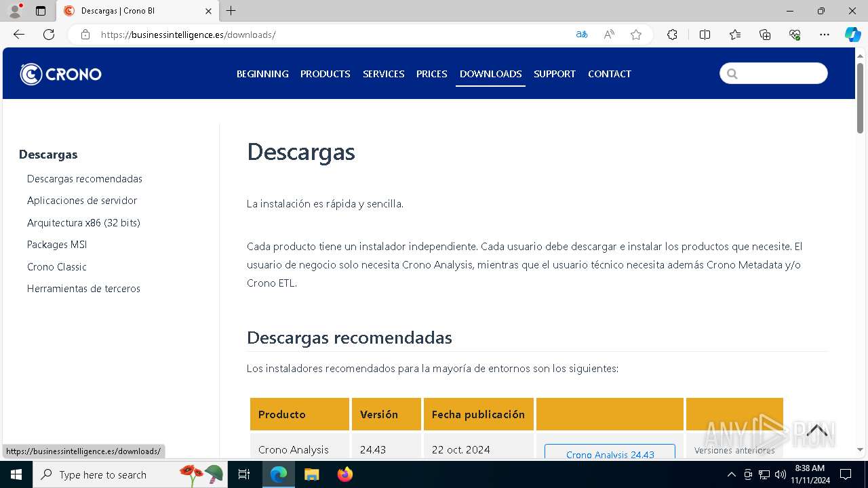The width and height of the screenshot is (868, 488).
Task: Open the favorites list icon
Action: tap(735, 35)
